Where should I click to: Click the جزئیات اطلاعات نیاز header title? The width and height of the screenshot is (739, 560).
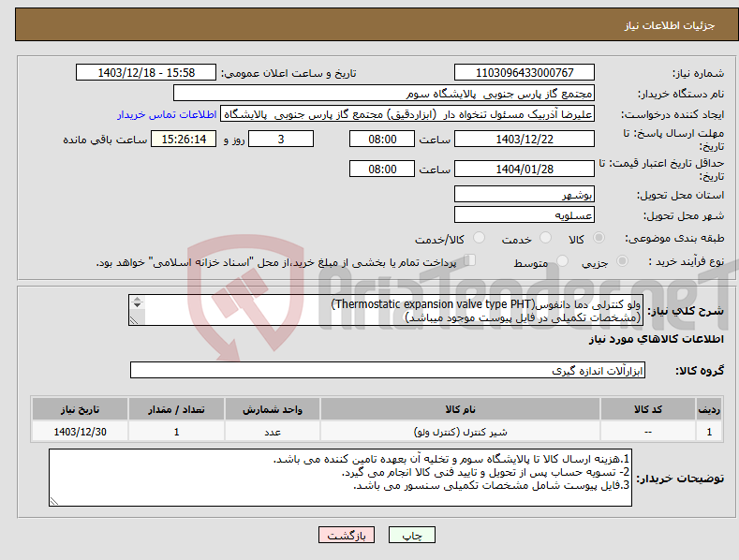pos(670,25)
